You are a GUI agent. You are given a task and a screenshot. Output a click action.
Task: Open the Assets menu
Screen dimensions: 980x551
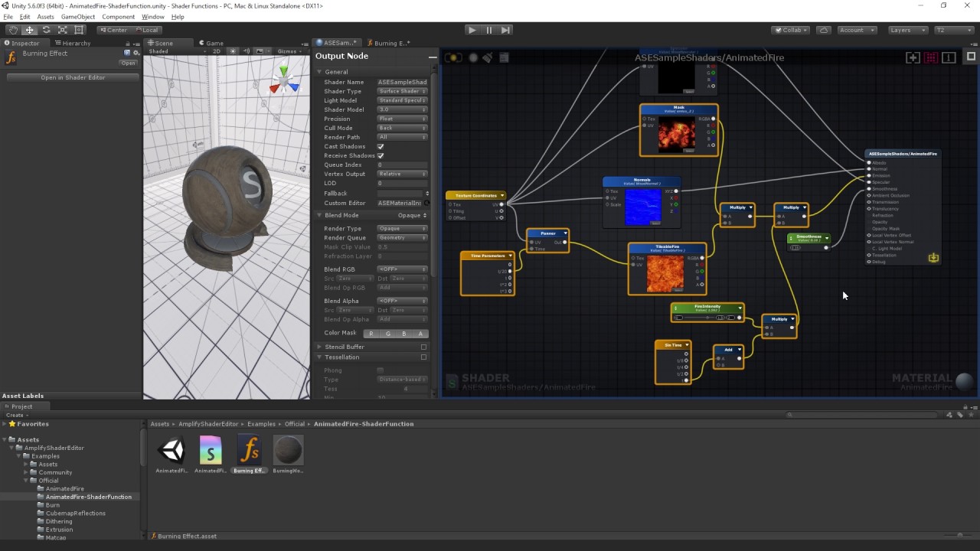pyautogui.click(x=46, y=17)
